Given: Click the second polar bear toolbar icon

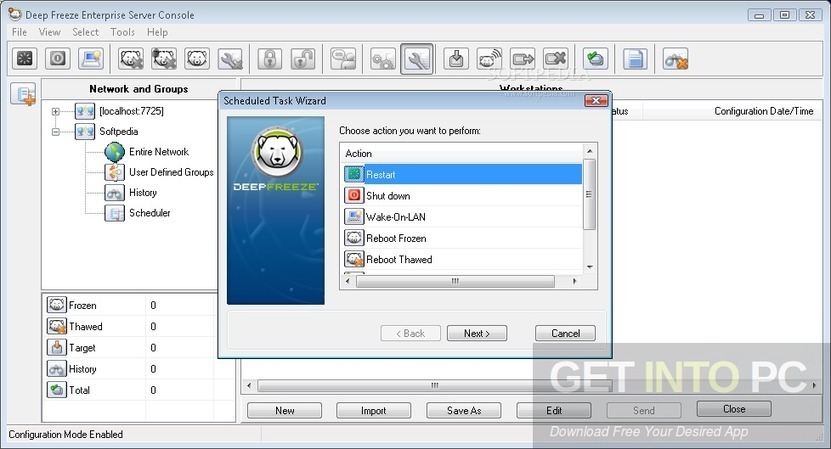Looking at the screenshot, I should 164,58.
